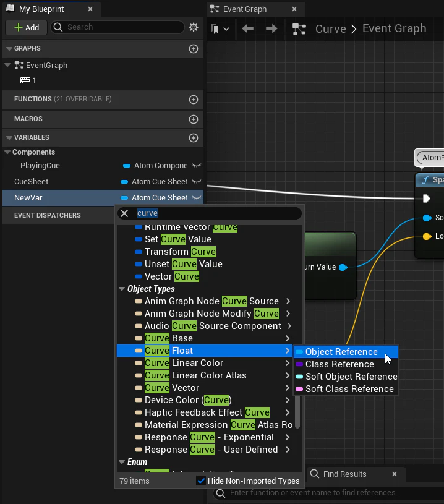Select the PlayingCue variable
Viewport: 444px width, 504px height.
[x=40, y=166]
